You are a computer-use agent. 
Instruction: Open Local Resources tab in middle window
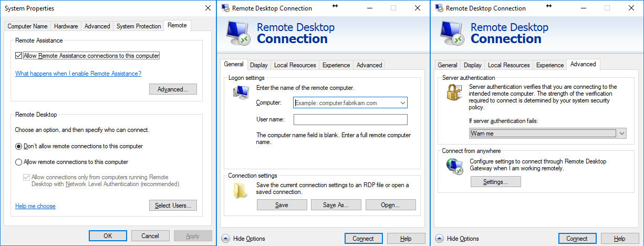tap(295, 65)
